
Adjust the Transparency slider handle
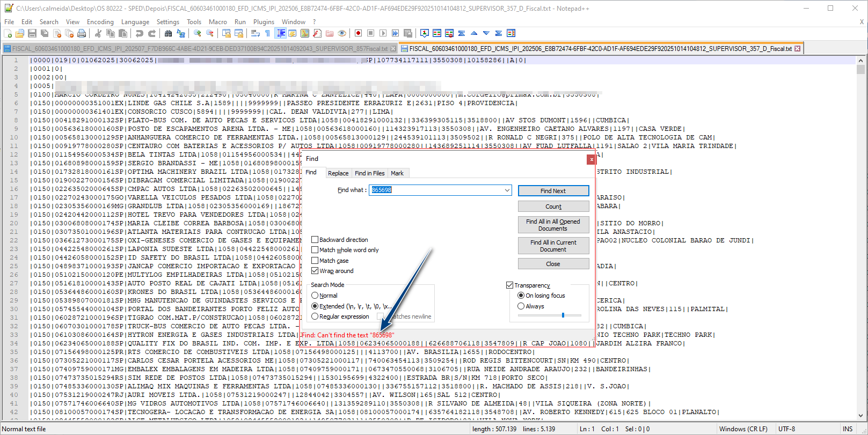click(563, 315)
